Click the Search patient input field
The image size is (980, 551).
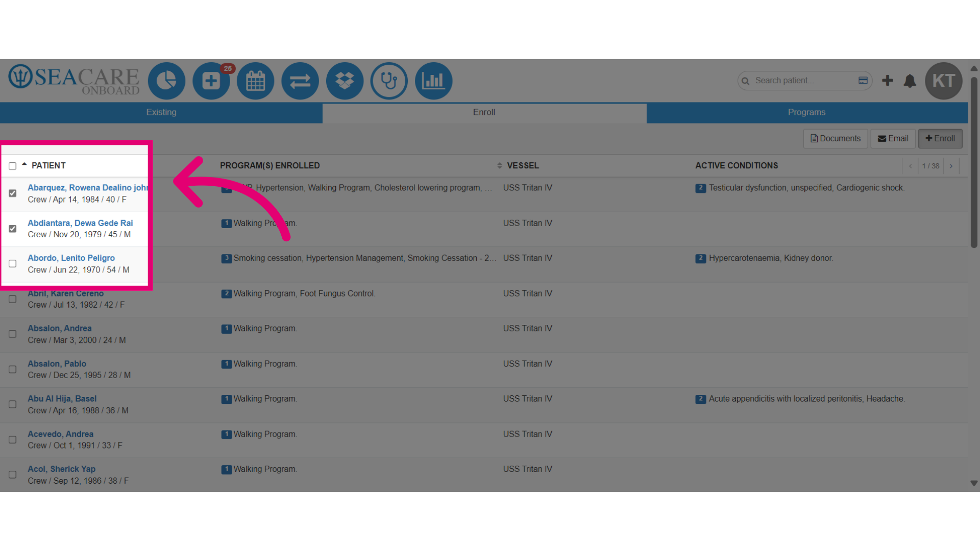coord(804,81)
